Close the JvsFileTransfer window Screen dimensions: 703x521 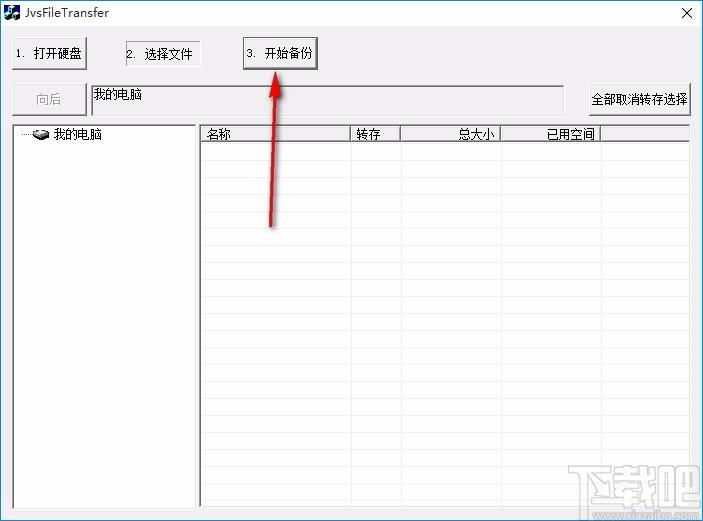(686, 13)
